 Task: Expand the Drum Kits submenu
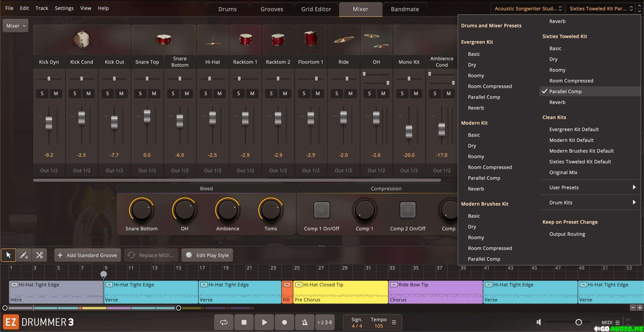click(x=590, y=202)
